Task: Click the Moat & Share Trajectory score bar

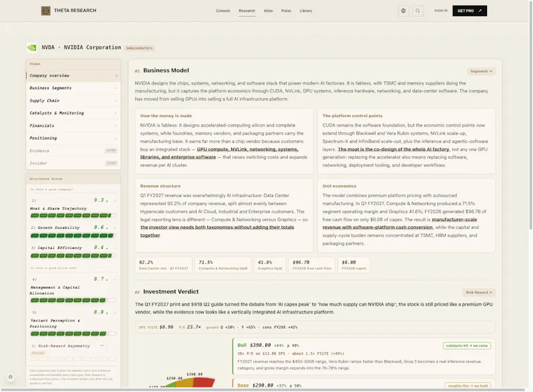Action: pos(73,216)
